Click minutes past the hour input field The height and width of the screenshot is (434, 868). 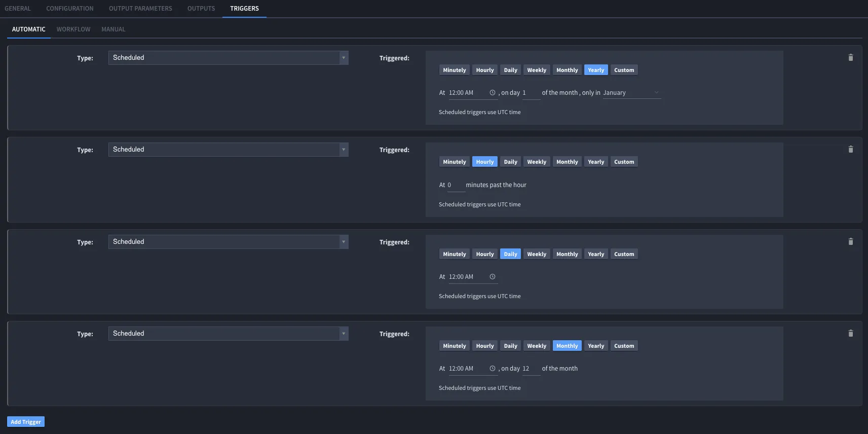coord(456,186)
